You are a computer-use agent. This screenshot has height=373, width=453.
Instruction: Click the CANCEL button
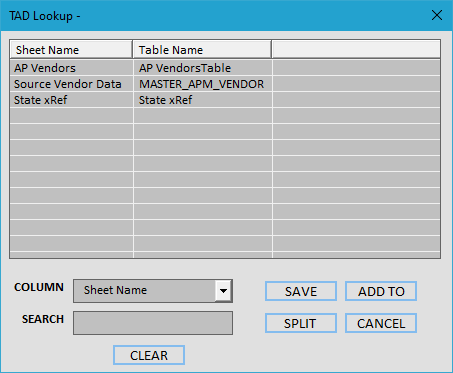[381, 323]
